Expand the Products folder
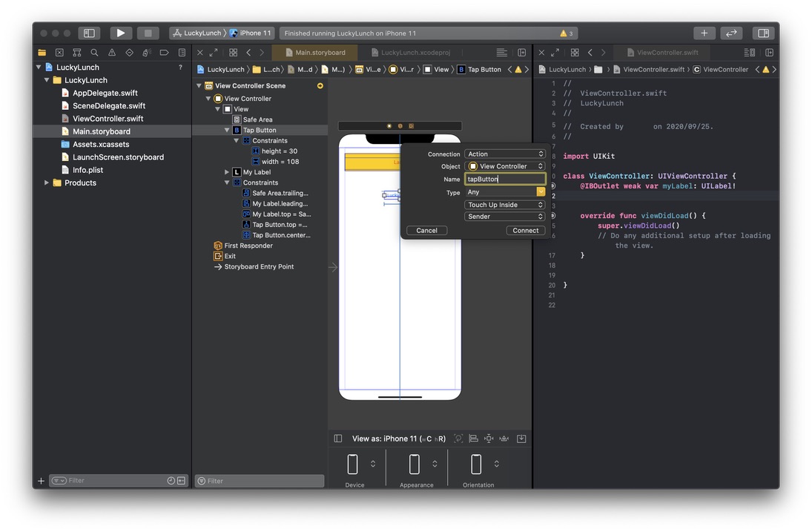Screen dimensions: 812x532 click(x=47, y=183)
